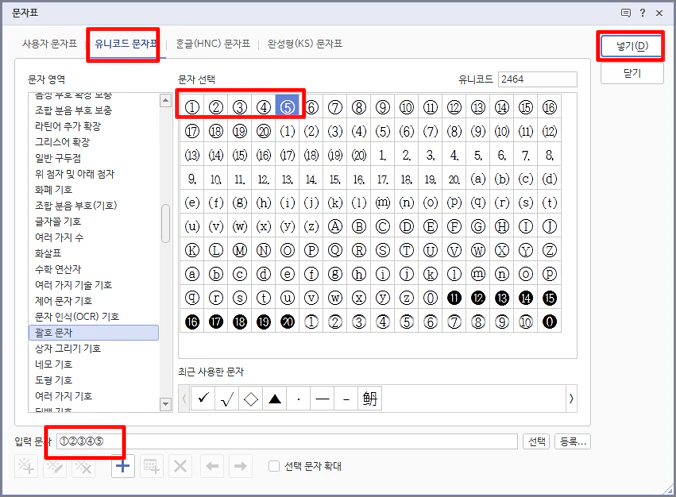676x497 pixels.
Task: Open the 유니코드 문자표 tab
Action: click(x=125, y=44)
